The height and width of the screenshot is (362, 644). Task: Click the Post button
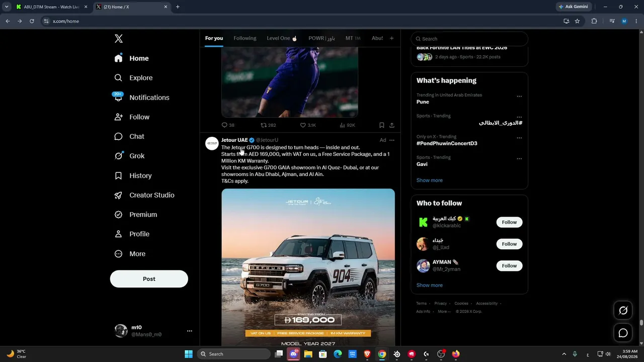pyautogui.click(x=149, y=279)
